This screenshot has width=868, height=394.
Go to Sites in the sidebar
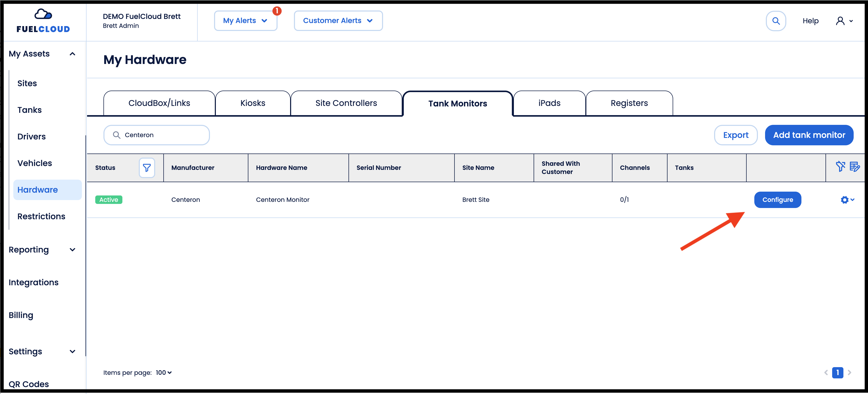[x=27, y=83]
